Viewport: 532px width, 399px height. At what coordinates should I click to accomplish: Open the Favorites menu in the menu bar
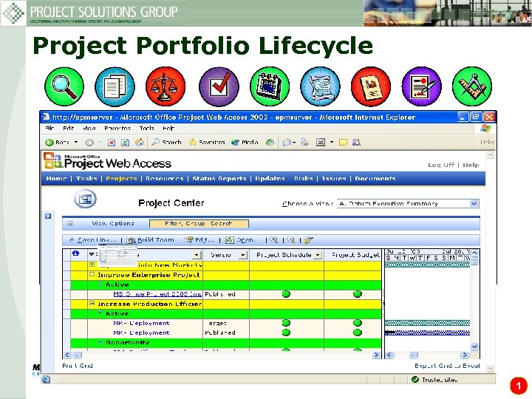click(x=117, y=129)
